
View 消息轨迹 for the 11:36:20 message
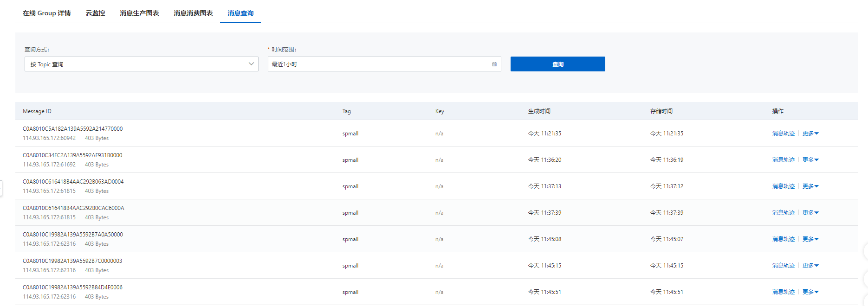783,160
